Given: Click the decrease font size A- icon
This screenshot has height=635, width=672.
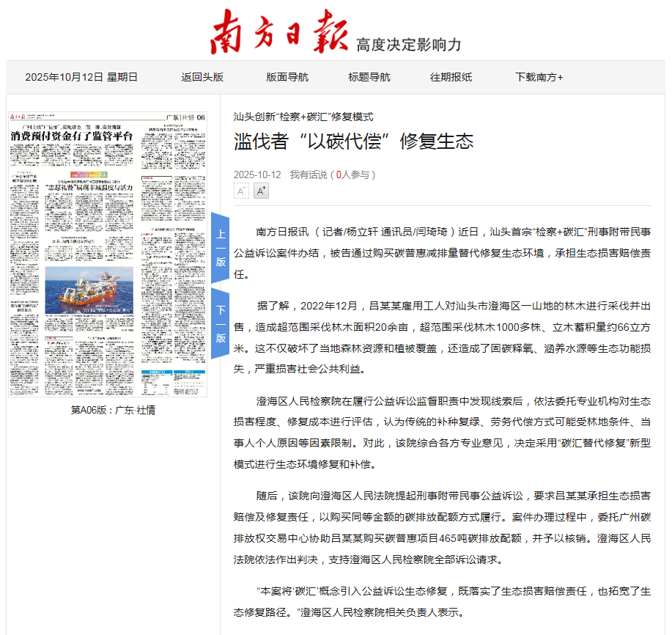Looking at the screenshot, I should [241, 191].
